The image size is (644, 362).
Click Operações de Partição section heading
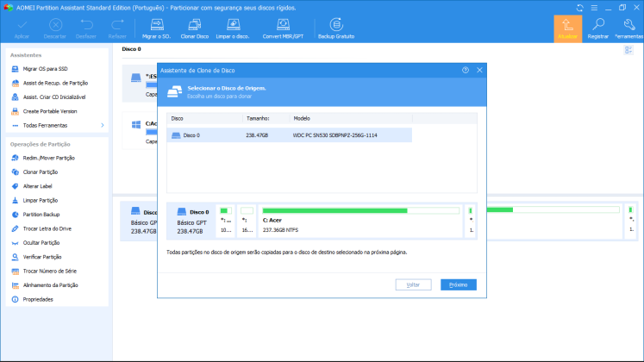coord(41,144)
